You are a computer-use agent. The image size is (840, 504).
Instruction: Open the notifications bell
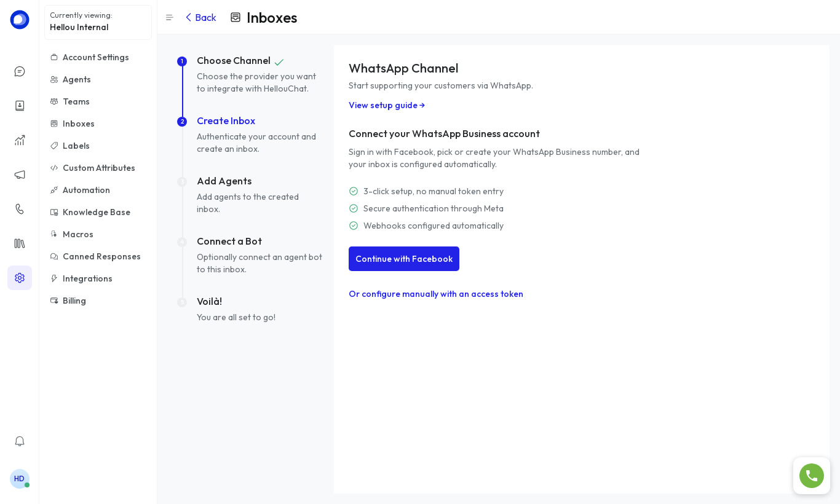coord(20,441)
